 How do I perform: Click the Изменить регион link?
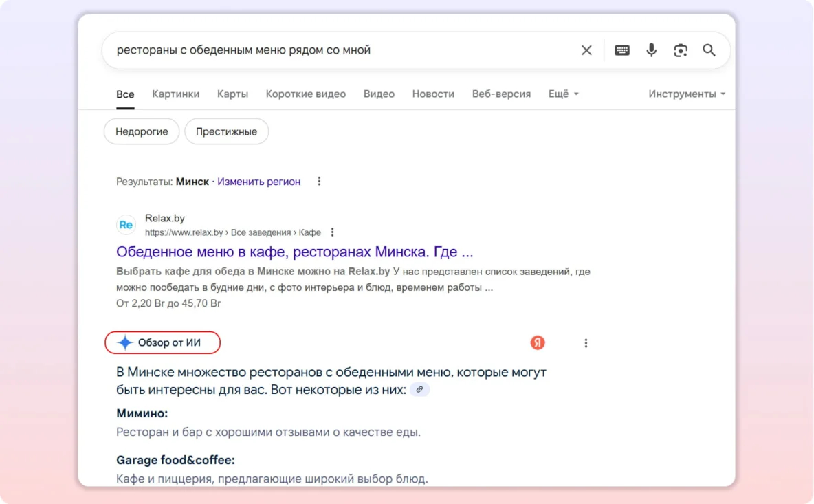pyautogui.click(x=258, y=182)
